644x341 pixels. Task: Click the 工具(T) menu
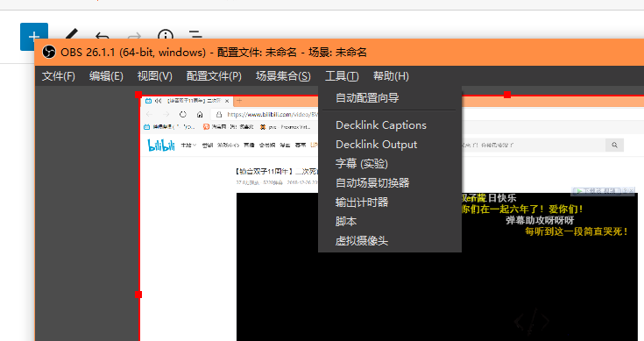(342, 76)
